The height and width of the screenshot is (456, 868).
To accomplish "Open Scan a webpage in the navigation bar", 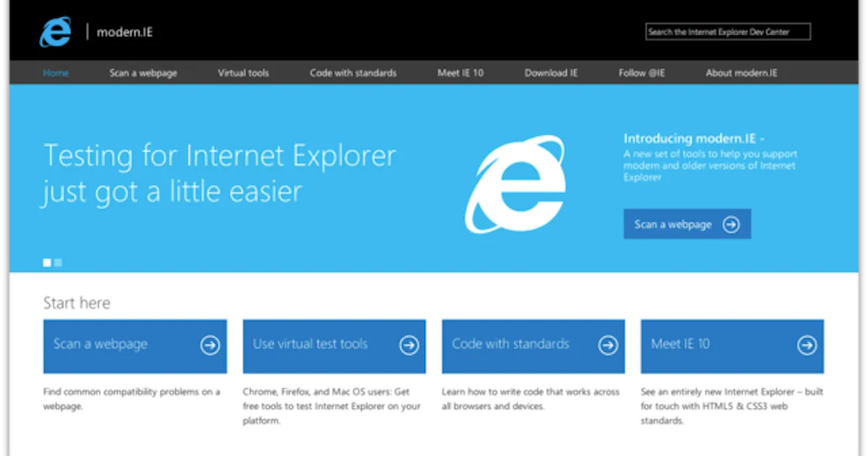I will click(x=143, y=73).
